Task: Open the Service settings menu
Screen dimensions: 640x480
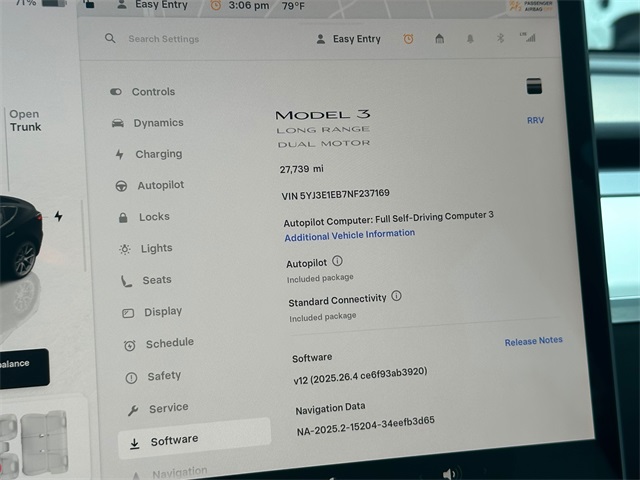Action: point(158,408)
